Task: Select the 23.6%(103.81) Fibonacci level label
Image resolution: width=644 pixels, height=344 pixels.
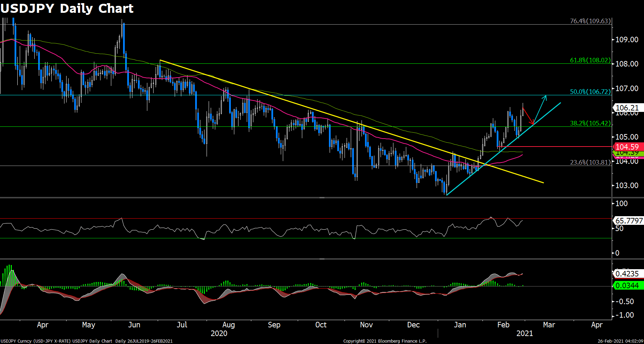Action: [590, 162]
